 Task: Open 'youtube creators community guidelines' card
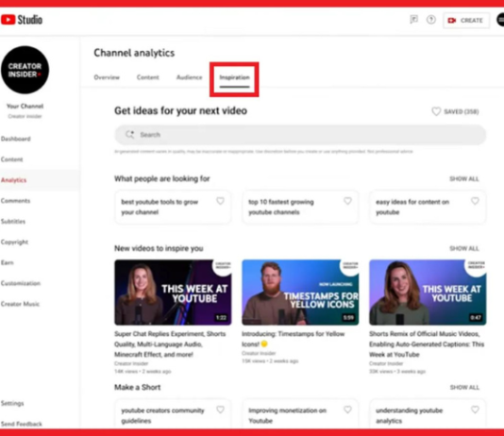pyautogui.click(x=173, y=414)
